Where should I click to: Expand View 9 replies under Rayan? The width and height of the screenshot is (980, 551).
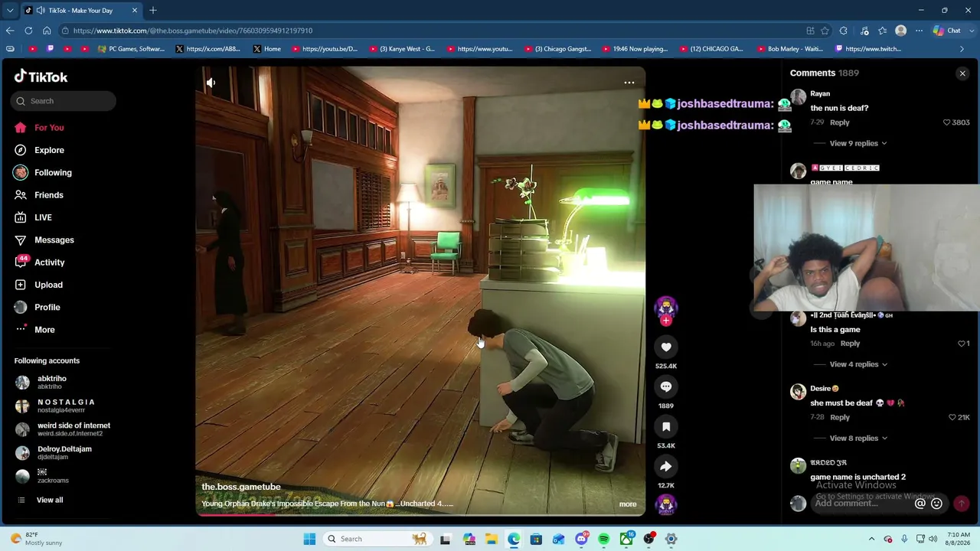click(x=858, y=143)
